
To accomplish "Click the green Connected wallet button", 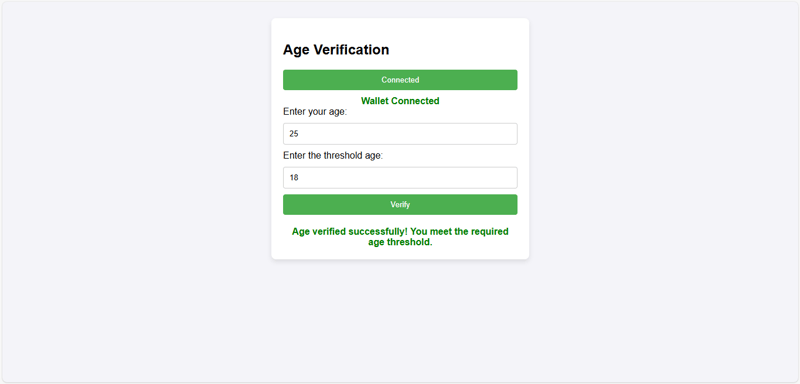I will [400, 80].
